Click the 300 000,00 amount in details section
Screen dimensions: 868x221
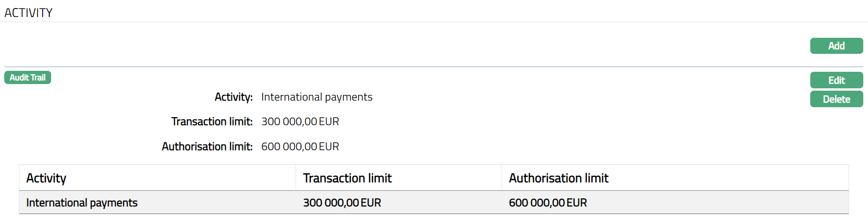(x=289, y=121)
